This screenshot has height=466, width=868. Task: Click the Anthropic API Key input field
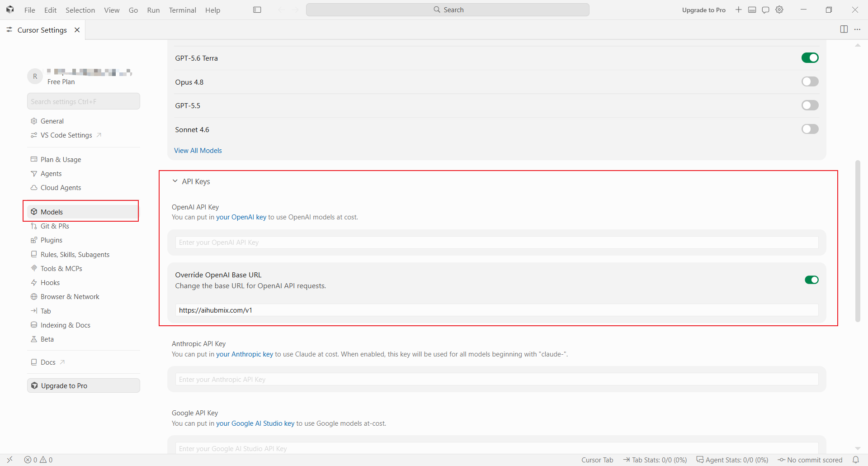pyautogui.click(x=497, y=380)
